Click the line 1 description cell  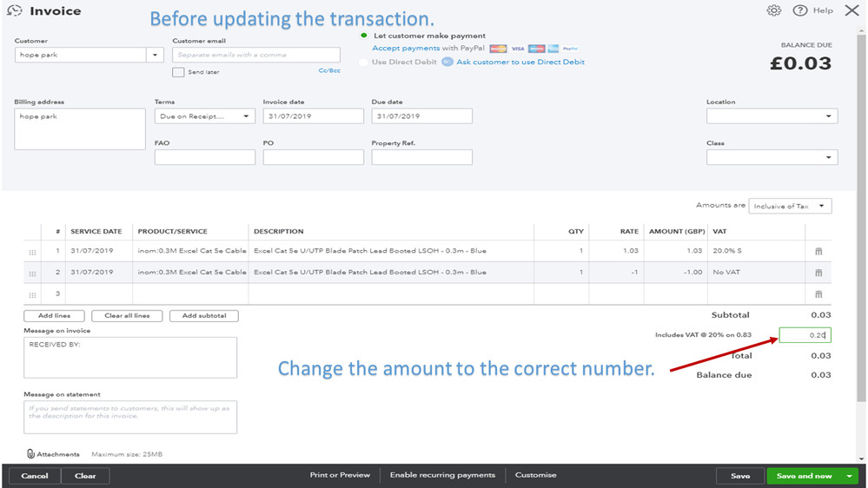(x=391, y=251)
